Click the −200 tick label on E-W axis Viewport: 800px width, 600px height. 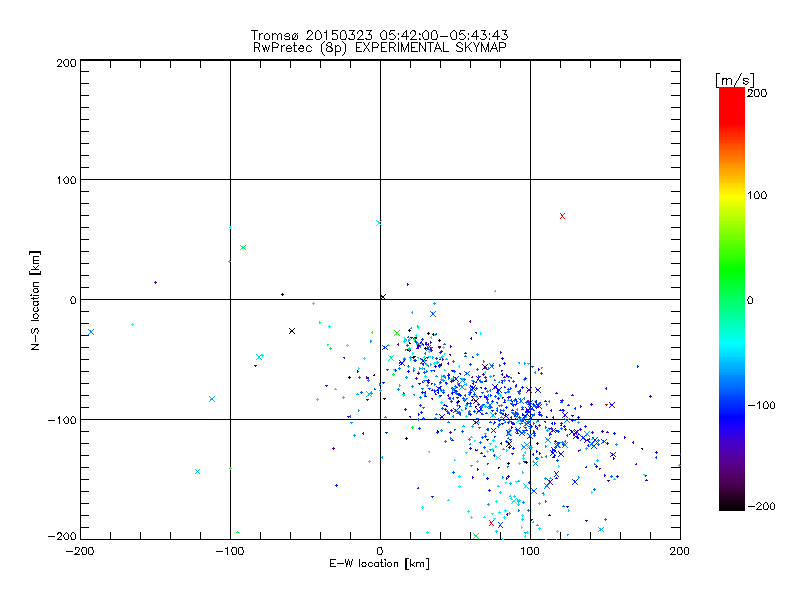coord(80,551)
